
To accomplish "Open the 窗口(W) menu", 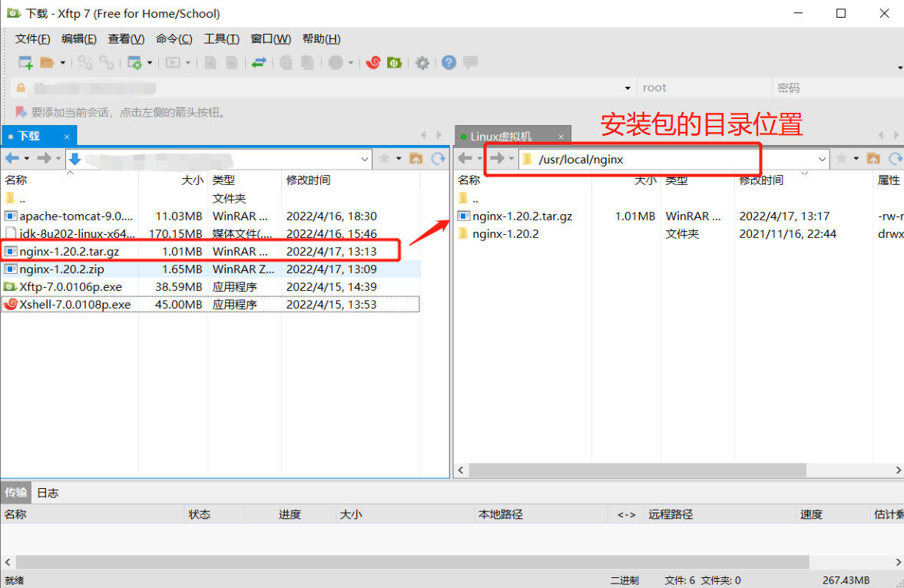I will pos(271,38).
